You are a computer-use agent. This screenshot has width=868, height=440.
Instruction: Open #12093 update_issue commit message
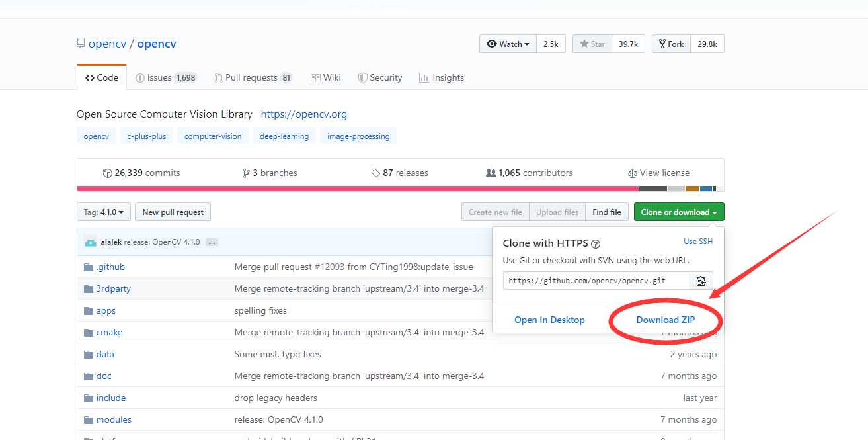click(x=354, y=267)
